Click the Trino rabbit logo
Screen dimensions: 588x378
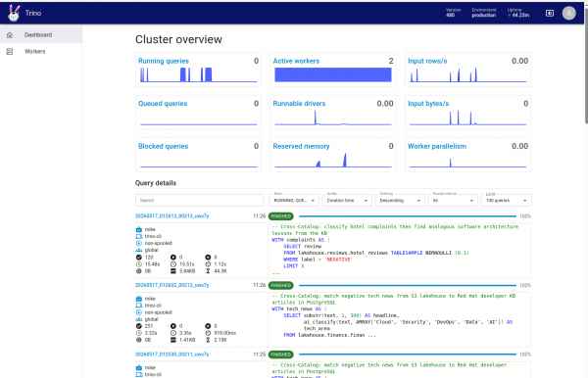tap(14, 13)
